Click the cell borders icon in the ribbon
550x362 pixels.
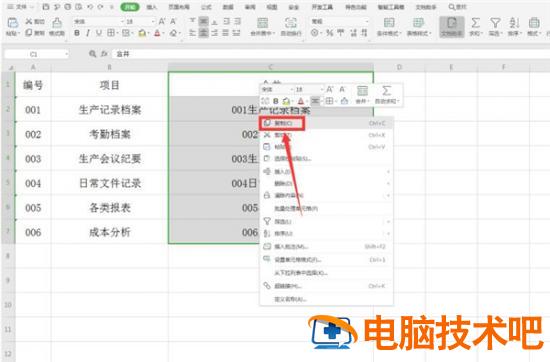click(110, 33)
